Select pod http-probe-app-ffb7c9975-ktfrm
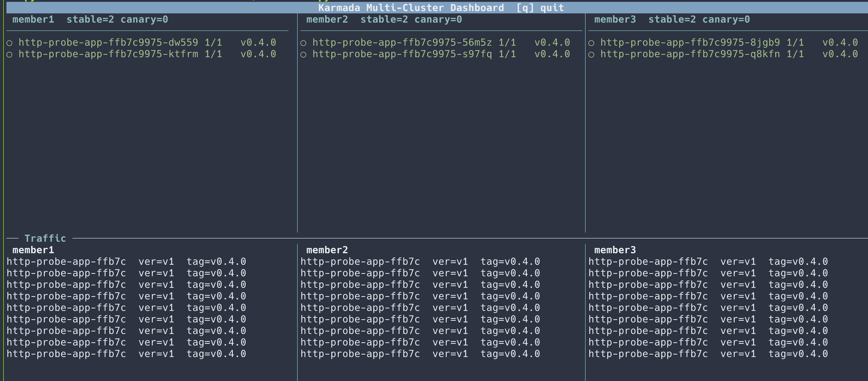 coord(108,54)
